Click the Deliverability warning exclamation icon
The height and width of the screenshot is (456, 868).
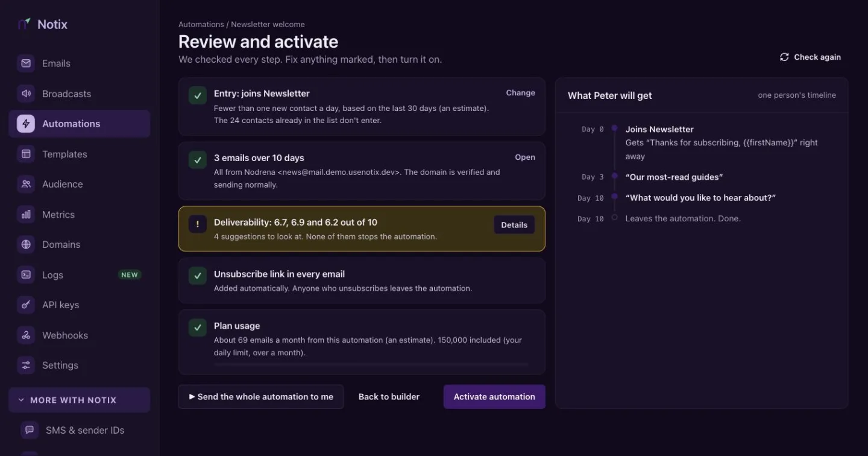[x=198, y=224]
